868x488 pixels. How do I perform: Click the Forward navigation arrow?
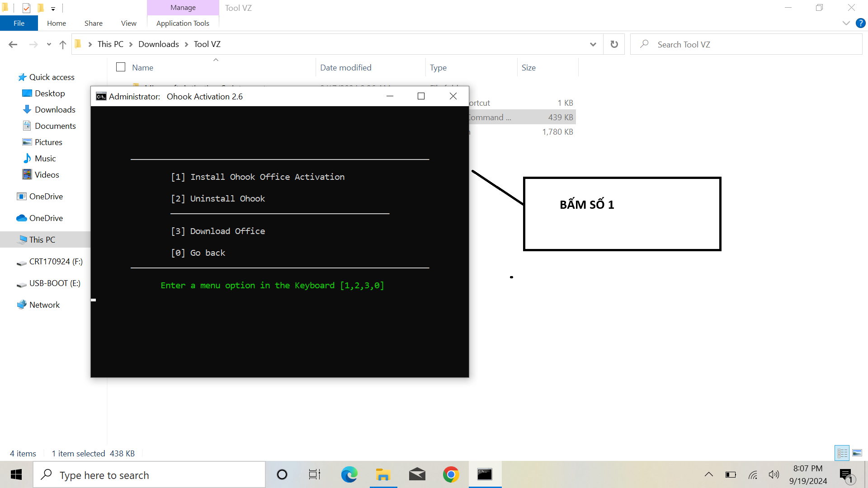pyautogui.click(x=33, y=44)
